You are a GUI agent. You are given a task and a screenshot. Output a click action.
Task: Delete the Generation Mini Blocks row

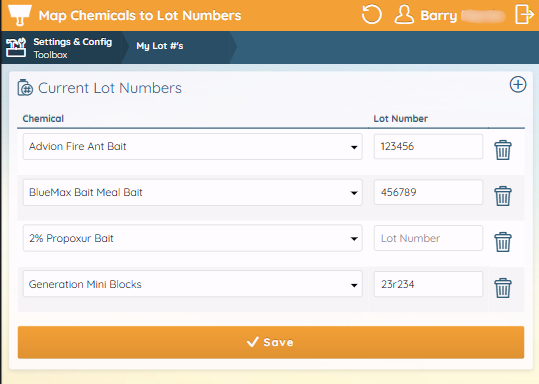tap(503, 288)
